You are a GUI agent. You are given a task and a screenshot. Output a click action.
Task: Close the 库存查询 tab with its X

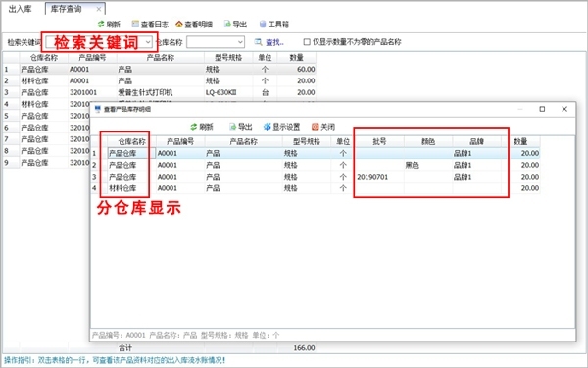pyautogui.click(x=99, y=9)
